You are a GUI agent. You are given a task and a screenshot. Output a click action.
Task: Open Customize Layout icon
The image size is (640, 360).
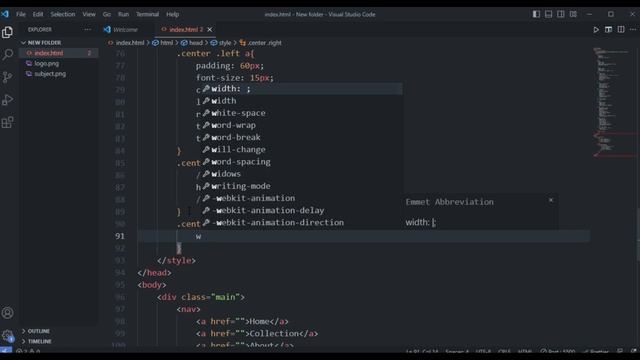pos(573,14)
